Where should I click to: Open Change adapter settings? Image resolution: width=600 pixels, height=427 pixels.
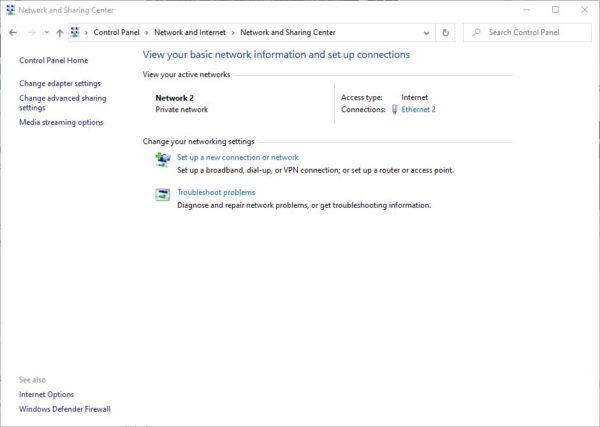(x=60, y=83)
